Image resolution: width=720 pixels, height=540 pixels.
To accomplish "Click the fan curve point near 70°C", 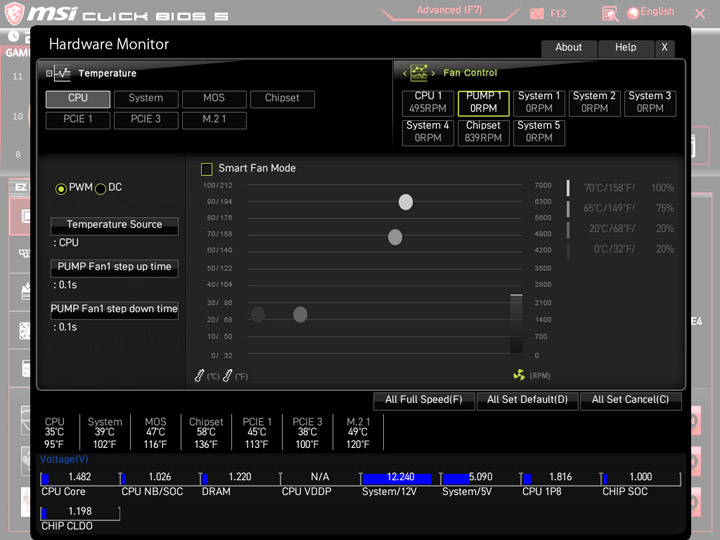I will point(395,237).
